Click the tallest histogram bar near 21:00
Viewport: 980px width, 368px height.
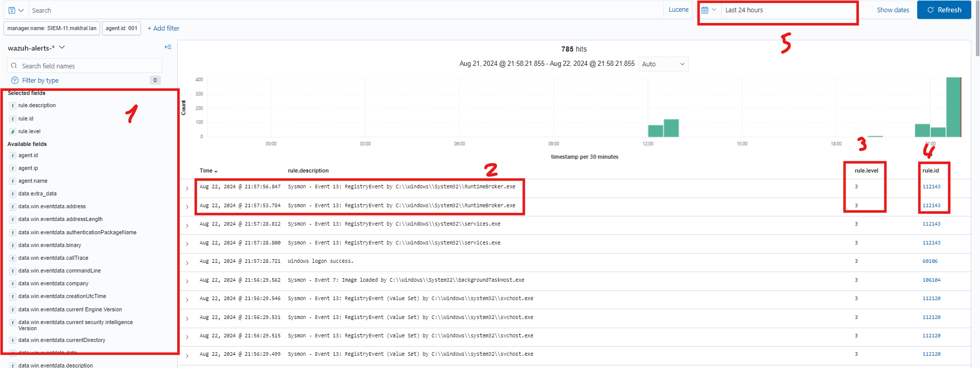click(x=953, y=107)
